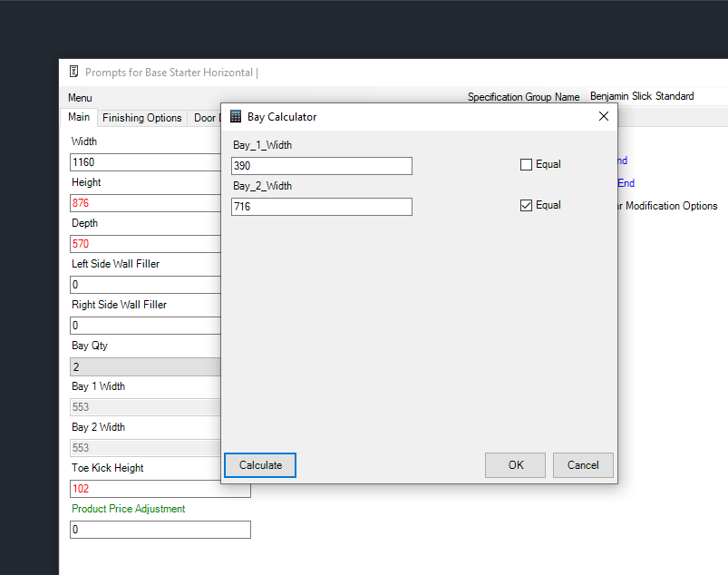Screen dimensions: 728x575
Task: Click the disabled Bay 2 Width field
Action: (x=145, y=448)
